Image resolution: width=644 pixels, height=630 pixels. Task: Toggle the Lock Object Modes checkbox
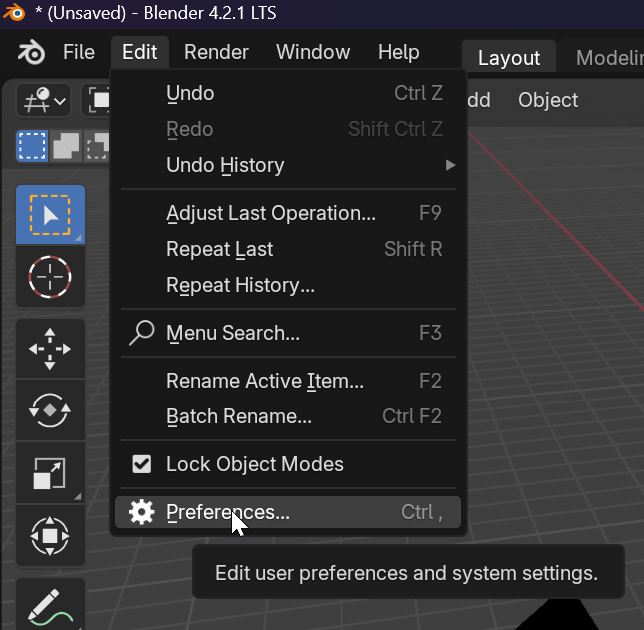coord(142,464)
